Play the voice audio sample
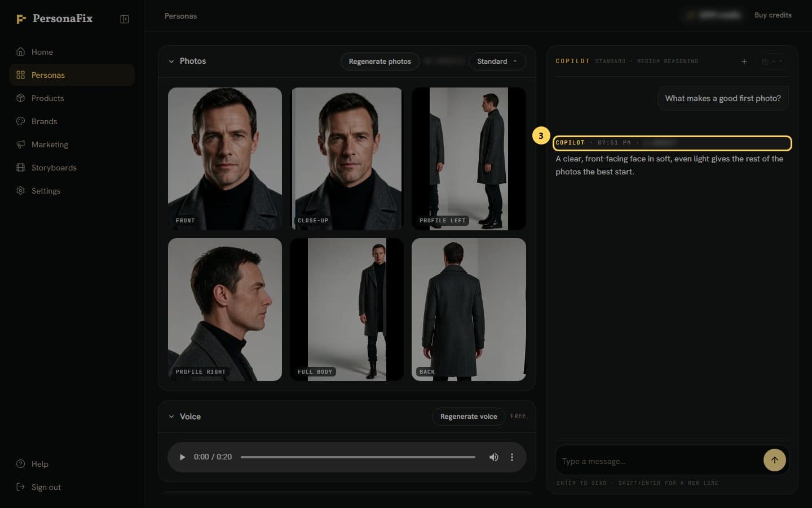The image size is (812, 508). click(x=182, y=457)
